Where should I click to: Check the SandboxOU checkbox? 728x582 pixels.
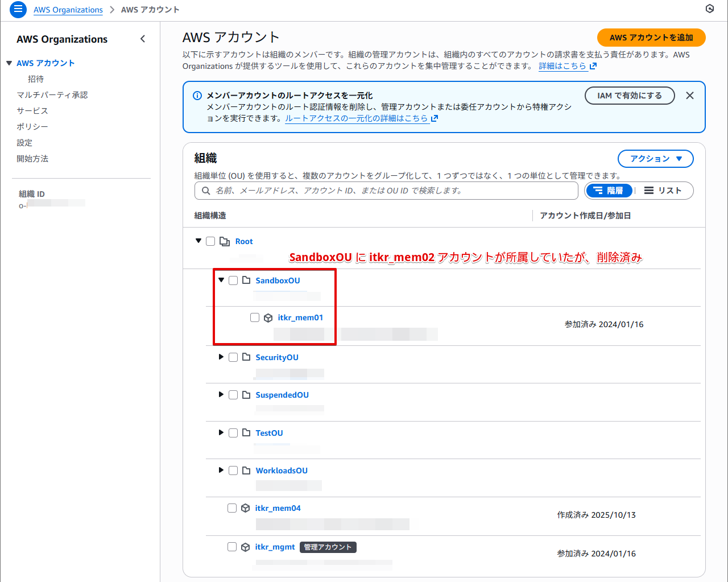coord(233,280)
